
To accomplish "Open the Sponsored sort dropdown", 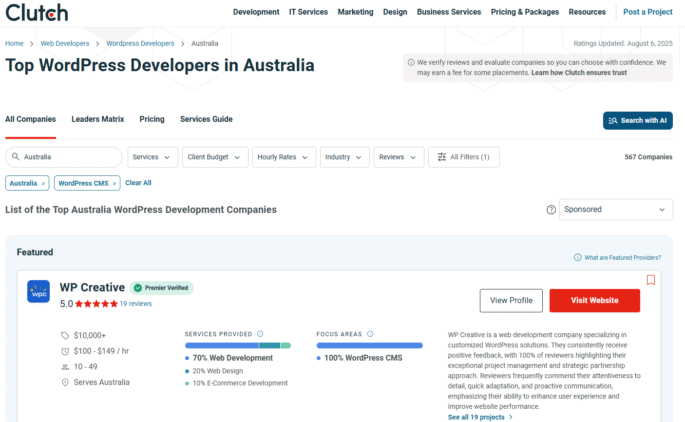I will click(616, 210).
